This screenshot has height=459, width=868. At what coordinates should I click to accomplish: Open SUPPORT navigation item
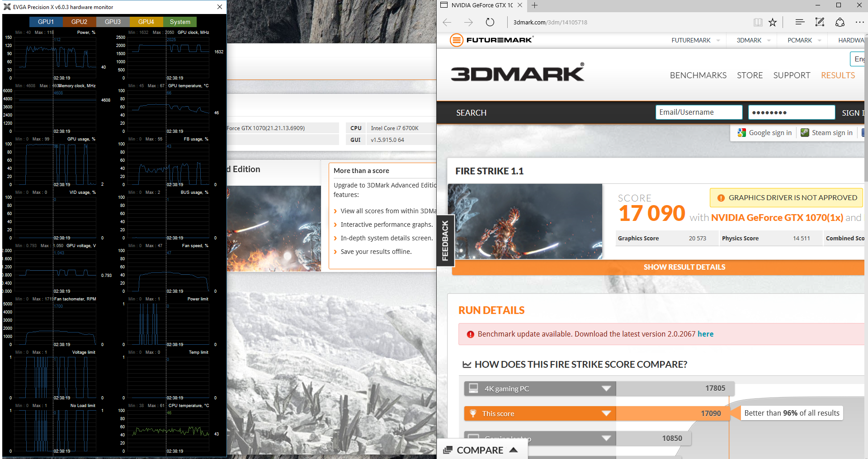(x=792, y=75)
